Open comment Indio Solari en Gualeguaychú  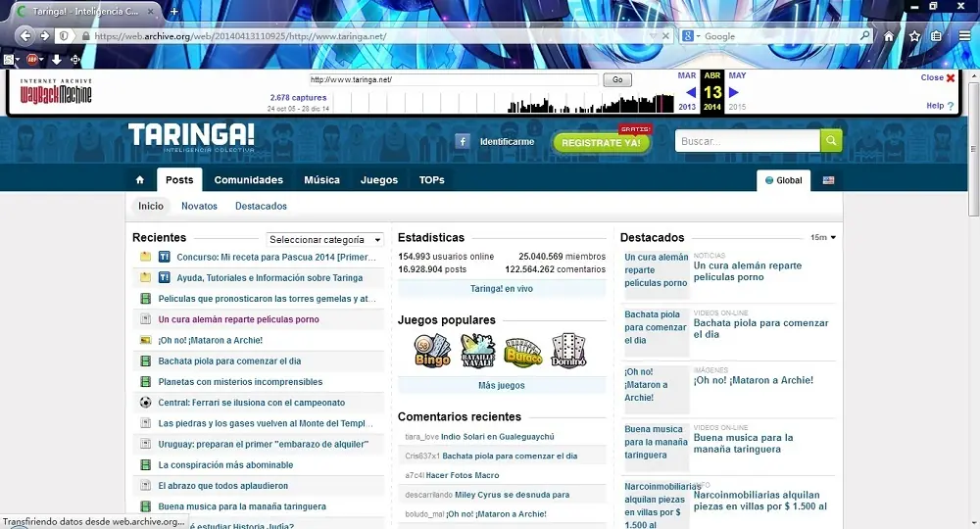(498, 437)
